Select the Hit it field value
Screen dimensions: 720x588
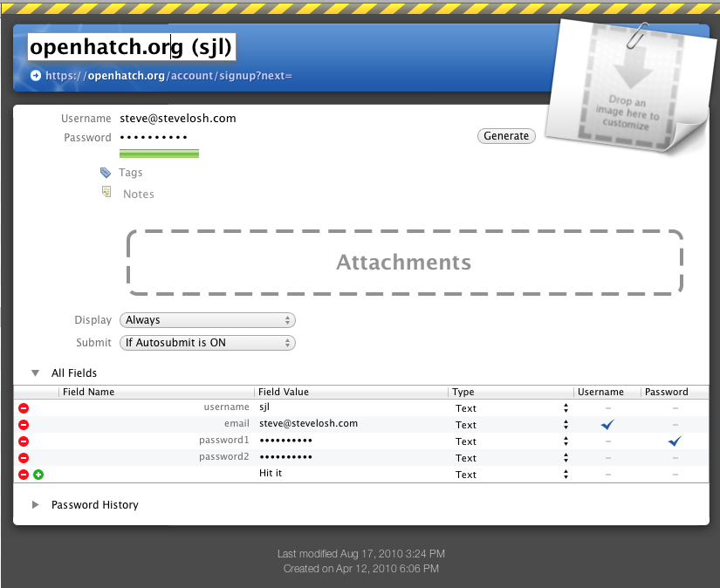click(271, 473)
